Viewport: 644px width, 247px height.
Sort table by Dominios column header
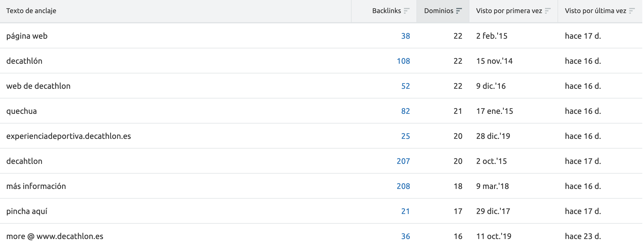point(439,11)
